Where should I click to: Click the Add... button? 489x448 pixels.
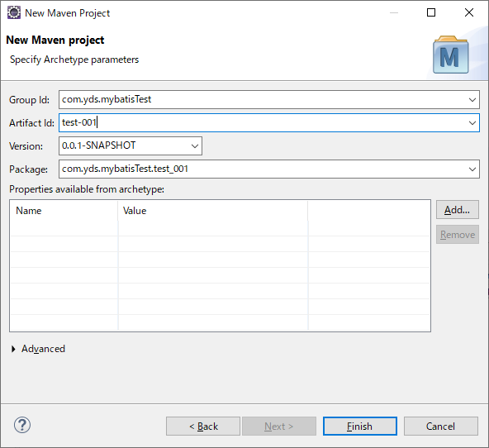coord(457,210)
